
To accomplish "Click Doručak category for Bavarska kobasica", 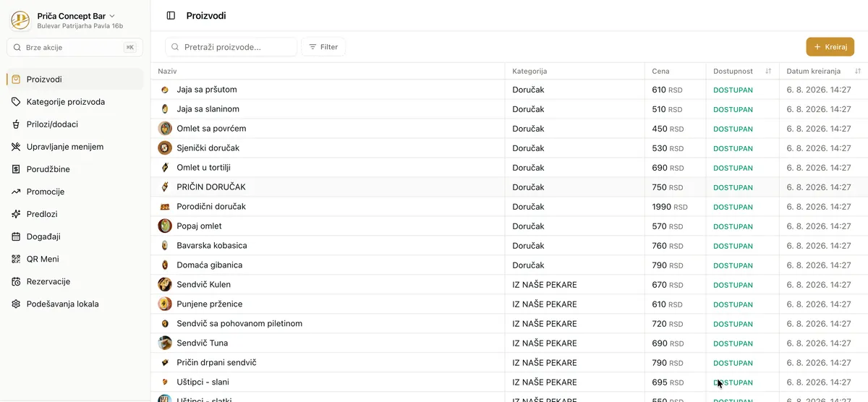I will pos(528,246).
